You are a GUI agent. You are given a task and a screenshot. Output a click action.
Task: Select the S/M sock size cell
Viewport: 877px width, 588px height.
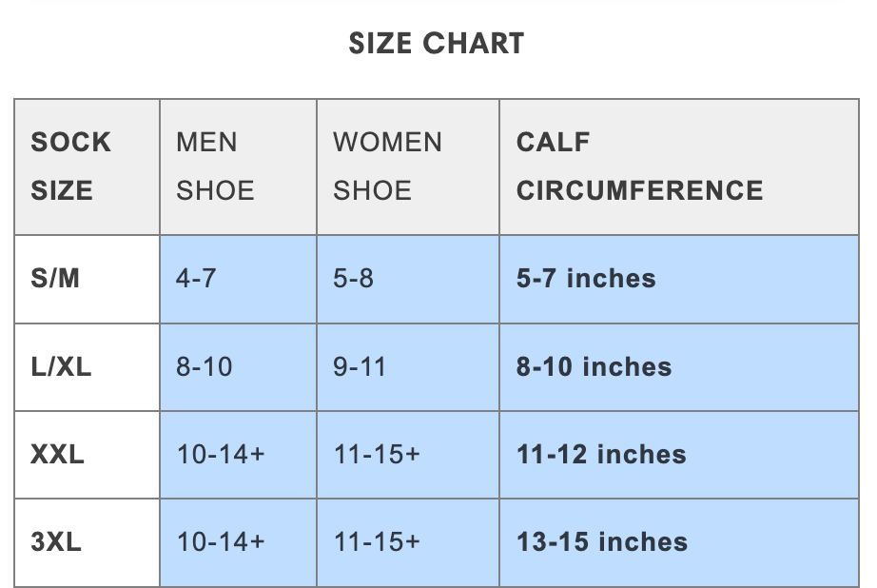(57, 279)
